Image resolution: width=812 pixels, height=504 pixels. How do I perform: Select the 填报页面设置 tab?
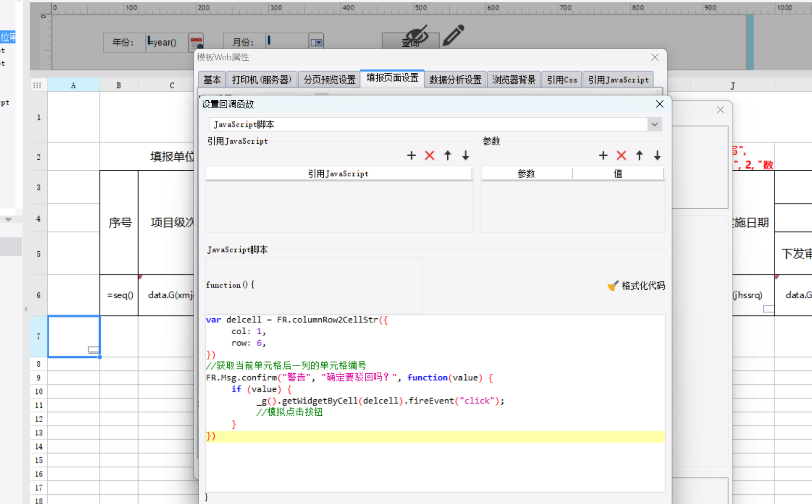pos(392,78)
